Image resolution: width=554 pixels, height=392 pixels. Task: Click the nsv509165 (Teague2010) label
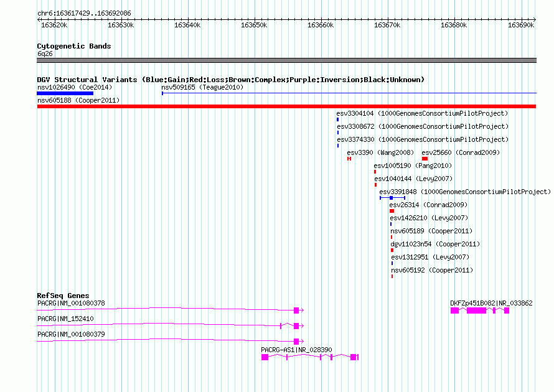pyautogui.click(x=202, y=87)
